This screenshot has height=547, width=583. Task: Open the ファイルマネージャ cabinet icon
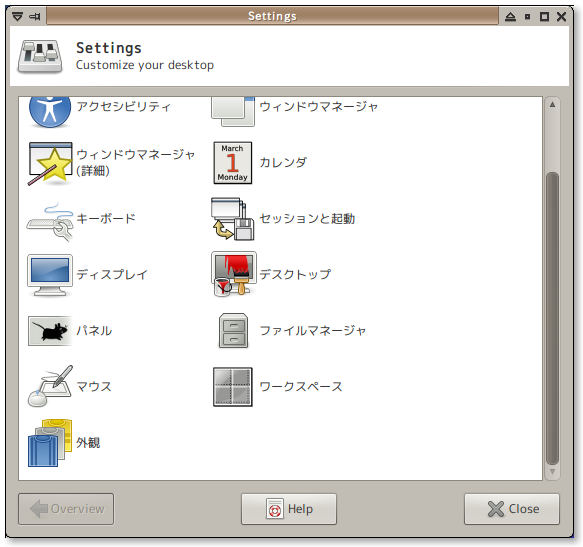tap(233, 331)
